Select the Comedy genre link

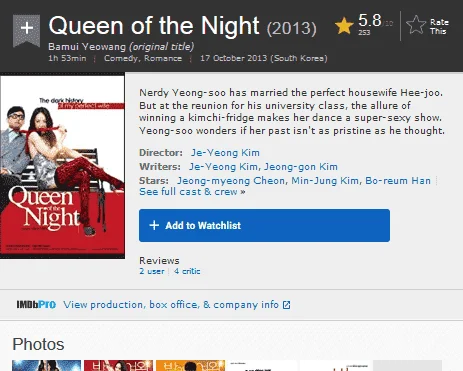121,58
